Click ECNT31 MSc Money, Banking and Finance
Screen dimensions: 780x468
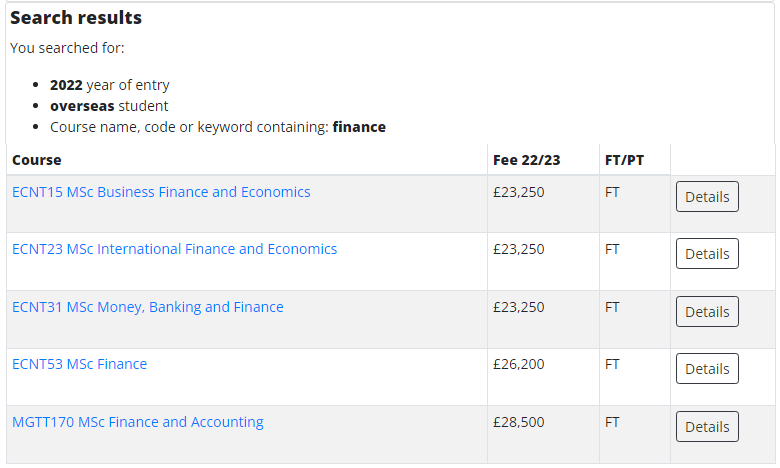(147, 307)
